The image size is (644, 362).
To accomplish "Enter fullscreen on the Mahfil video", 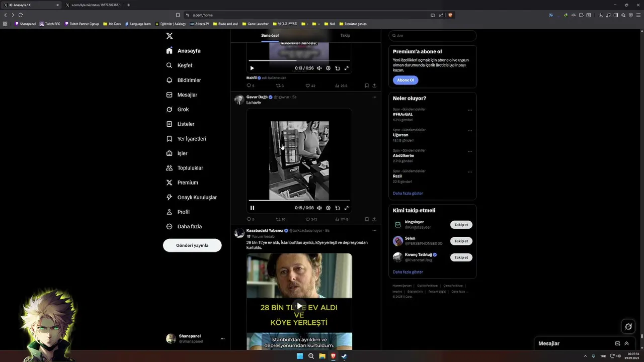I will coord(346,68).
